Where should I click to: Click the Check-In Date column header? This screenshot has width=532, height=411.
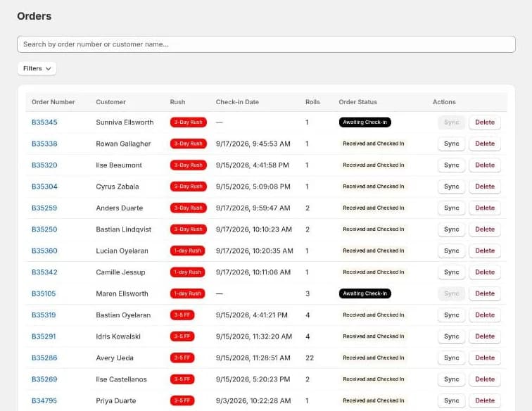pyautogui.click(x=237, y=102)
